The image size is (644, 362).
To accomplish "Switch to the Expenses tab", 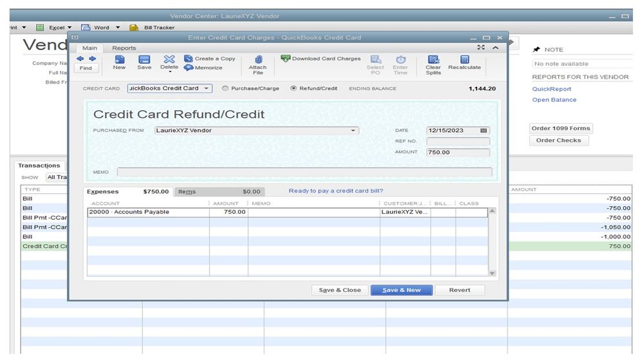I will [x=128, y=192].
